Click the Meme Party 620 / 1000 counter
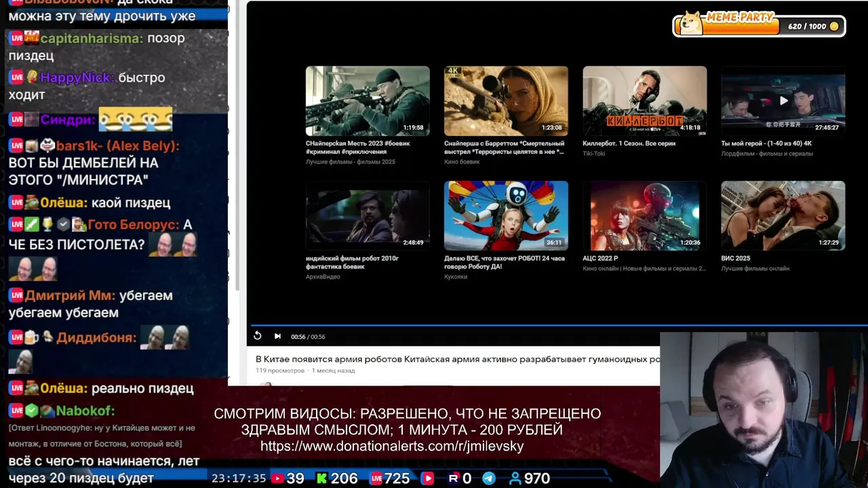This screenshot has width=868, height=488. pyautogui.click(x=807, y=26)
